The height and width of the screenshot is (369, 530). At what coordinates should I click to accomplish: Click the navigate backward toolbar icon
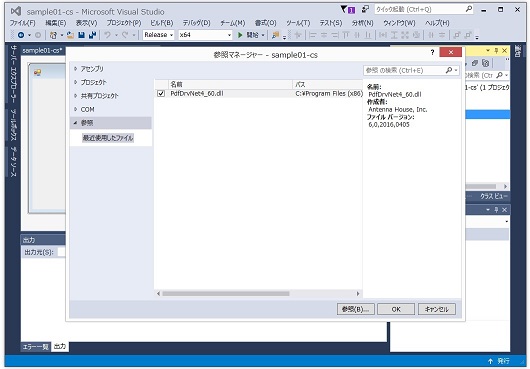click(21, 35)
